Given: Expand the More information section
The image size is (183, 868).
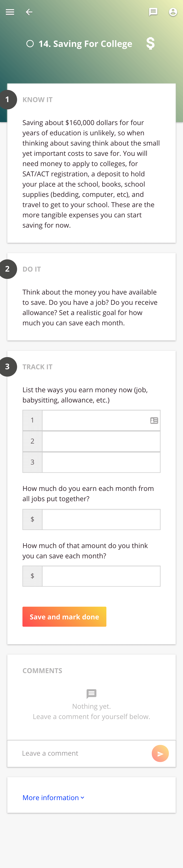Looking at the screenshot, I should click(53, 797).
